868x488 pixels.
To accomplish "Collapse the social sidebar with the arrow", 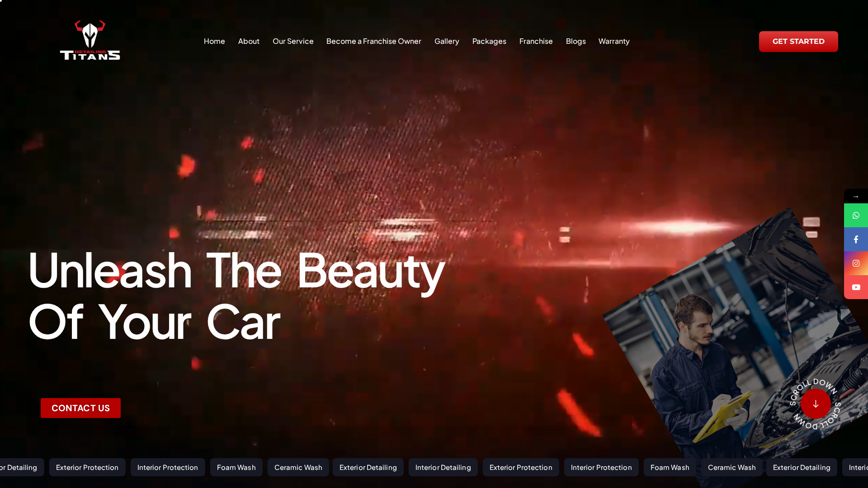I will pos(856,197).
